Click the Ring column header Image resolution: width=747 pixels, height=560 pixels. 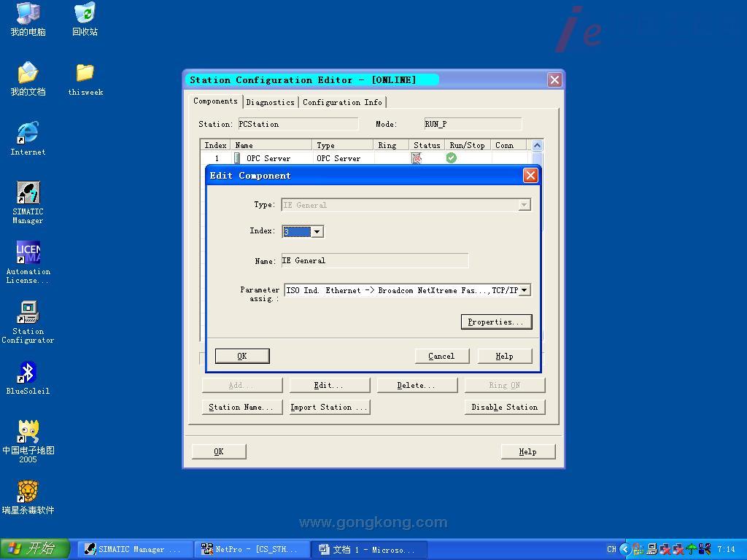391,145
